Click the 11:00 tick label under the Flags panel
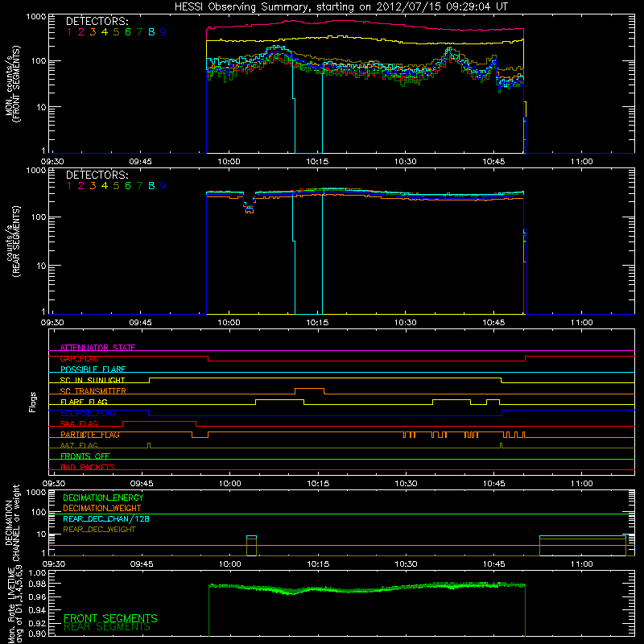Viewport: 644px width, 644px height. pos(581,484)
